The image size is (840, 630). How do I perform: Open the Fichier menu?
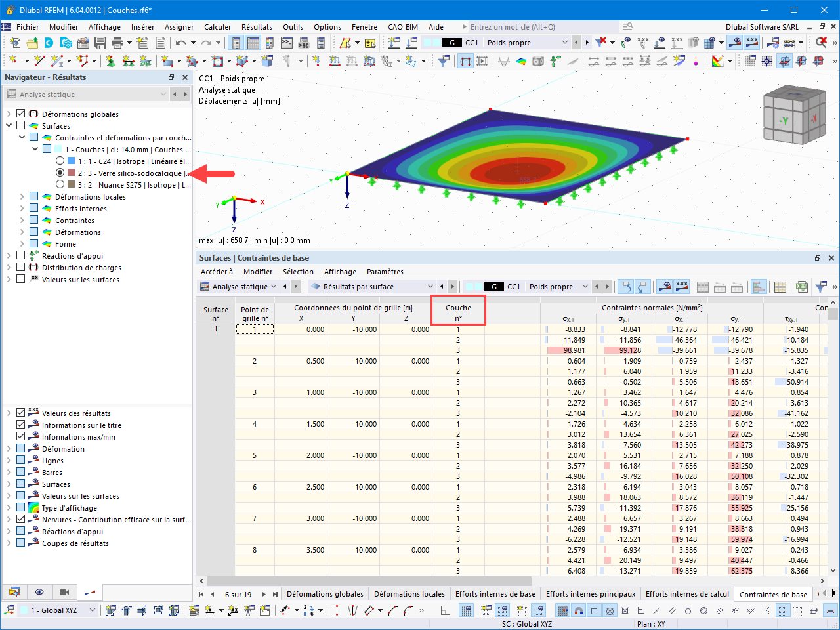point(28,27)
